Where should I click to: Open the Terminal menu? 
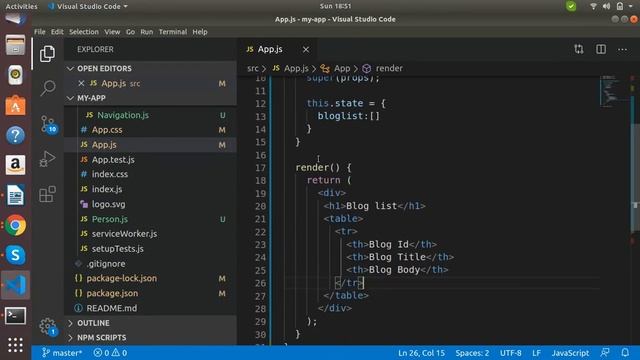(x=173, y=32)
